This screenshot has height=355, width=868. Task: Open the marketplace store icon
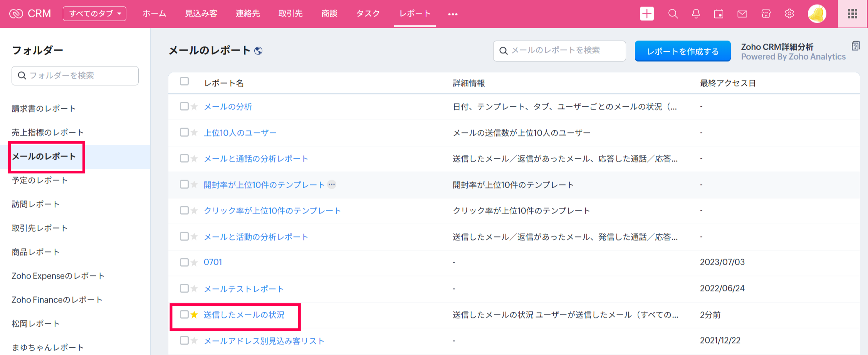point(766,14)
